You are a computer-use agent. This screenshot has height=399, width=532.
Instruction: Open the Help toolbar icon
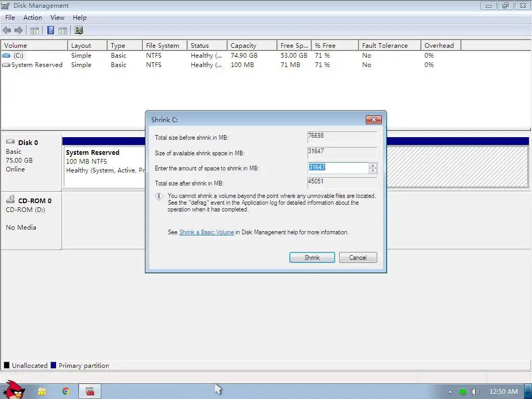[50, 30]
